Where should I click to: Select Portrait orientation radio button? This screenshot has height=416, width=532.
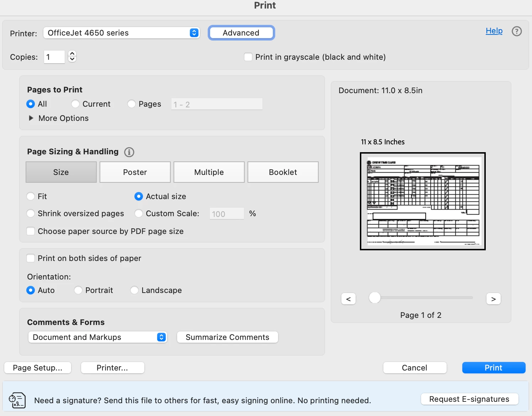point(78,290)
